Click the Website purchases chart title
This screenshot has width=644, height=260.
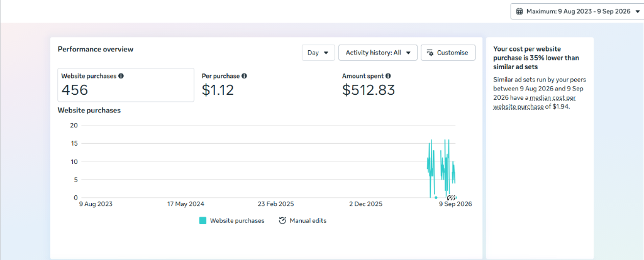89,111
